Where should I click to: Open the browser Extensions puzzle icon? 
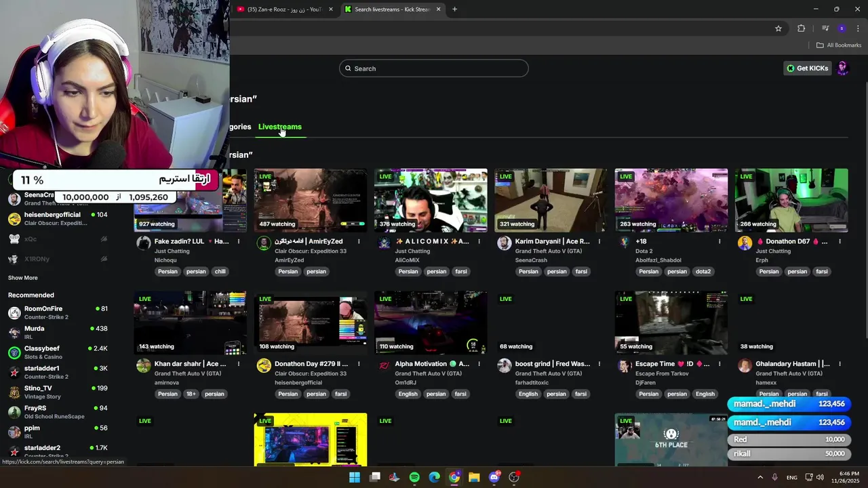click(802, 28)
